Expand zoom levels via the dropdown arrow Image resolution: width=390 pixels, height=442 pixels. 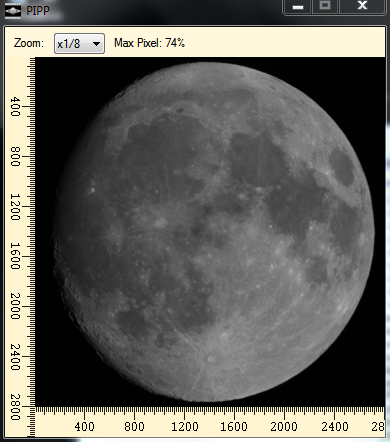tap(96, 44)
